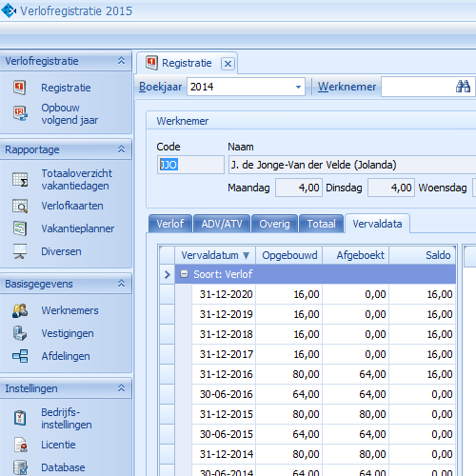The image size is (476, 476).
Task: Click the Maandag hours field
Action: 299,188
